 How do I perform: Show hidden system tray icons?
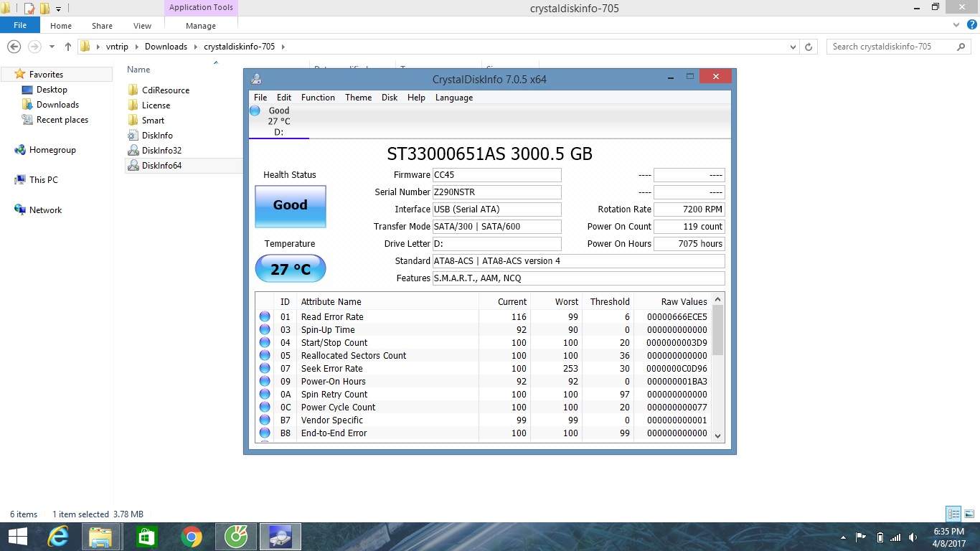(843, 537)
